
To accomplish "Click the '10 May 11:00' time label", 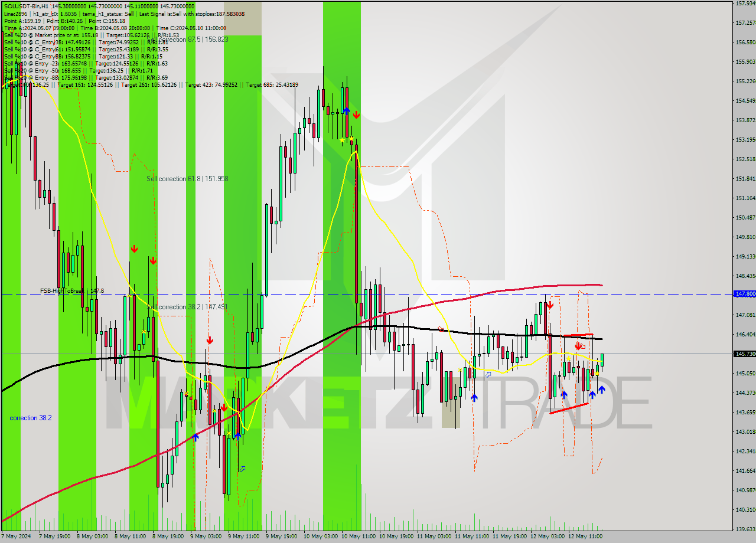I will [x=359, y=537].
